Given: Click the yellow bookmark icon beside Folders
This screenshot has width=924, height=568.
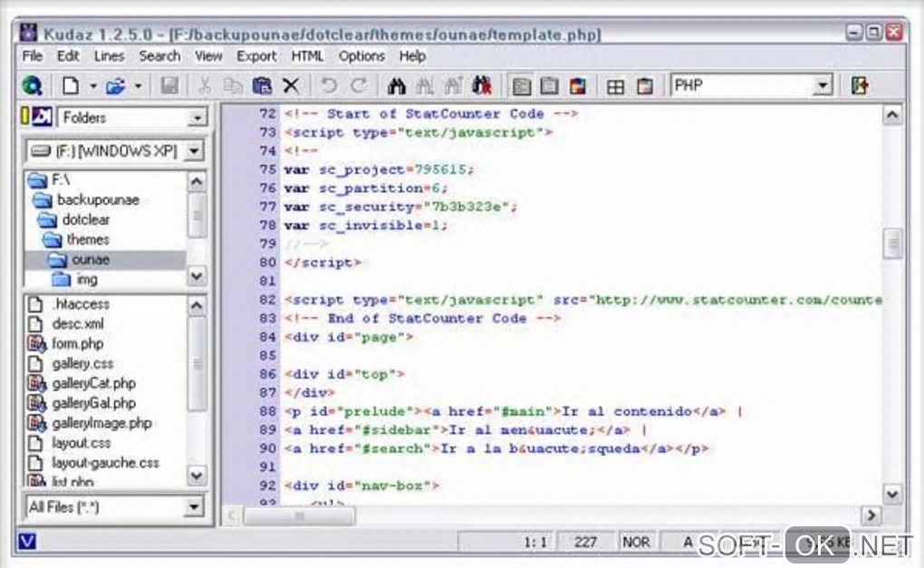Looking at the screenshot, I should click(24, 117).
